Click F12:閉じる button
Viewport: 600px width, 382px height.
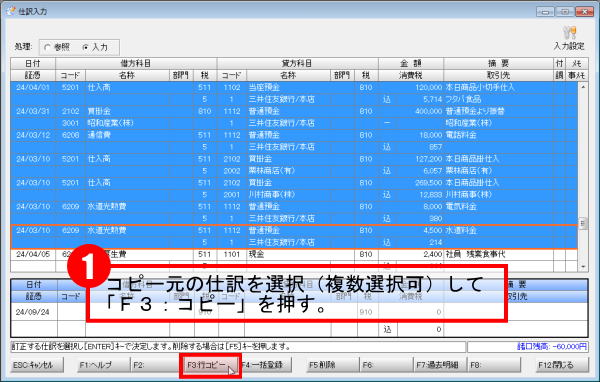tap(561, 365)
